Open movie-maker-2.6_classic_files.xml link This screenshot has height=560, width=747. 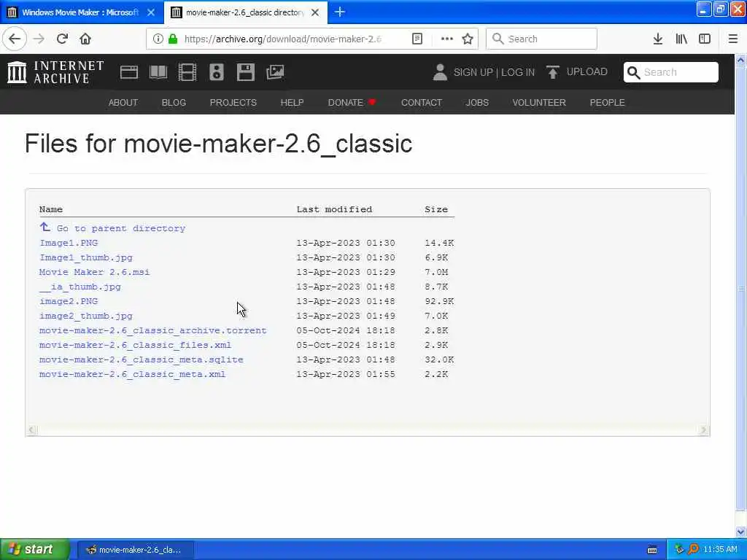click(135, 345)
